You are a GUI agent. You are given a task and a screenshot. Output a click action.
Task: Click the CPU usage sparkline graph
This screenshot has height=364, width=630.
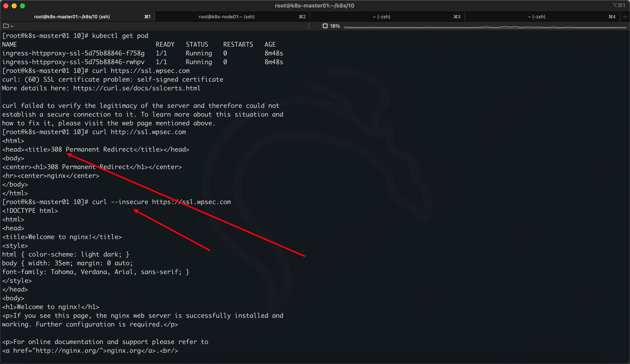[485, 27]
